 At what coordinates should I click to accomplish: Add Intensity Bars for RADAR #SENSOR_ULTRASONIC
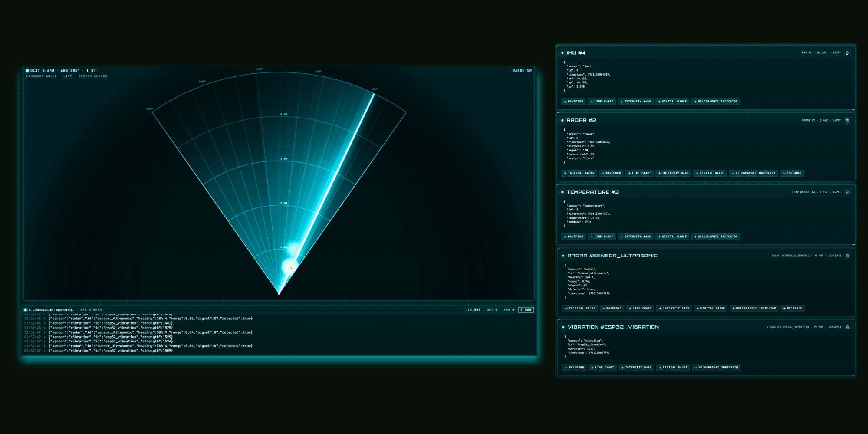[674, 309]
